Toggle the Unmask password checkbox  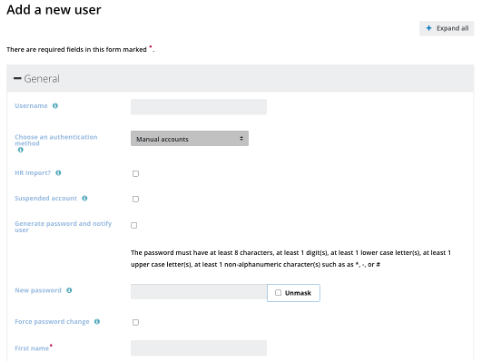click(x=278, y=292)
